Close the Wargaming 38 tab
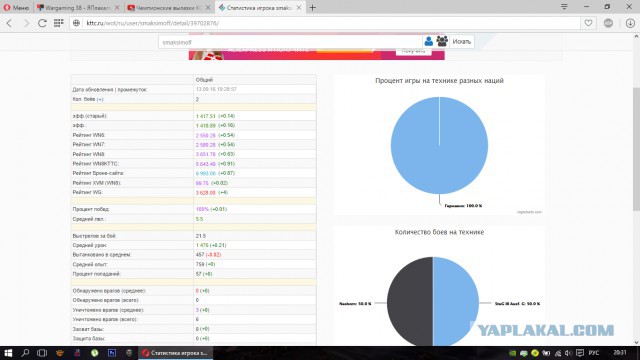The image size is (640, 360). click(x=117, y=7)
